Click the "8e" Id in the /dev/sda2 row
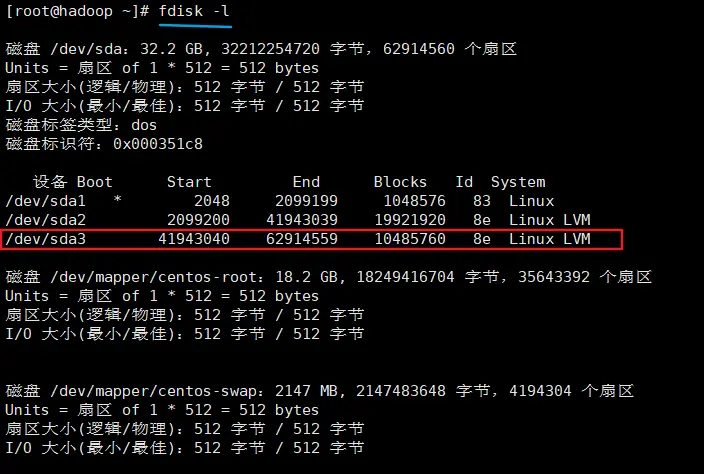The width and height of the screenshot is (704, 474). (x=482, y=220)
